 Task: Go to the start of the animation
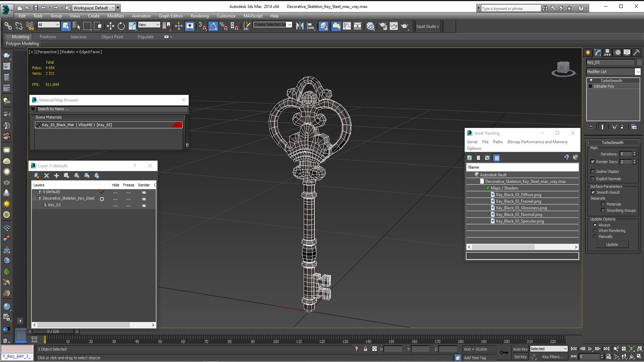(574, 349)
